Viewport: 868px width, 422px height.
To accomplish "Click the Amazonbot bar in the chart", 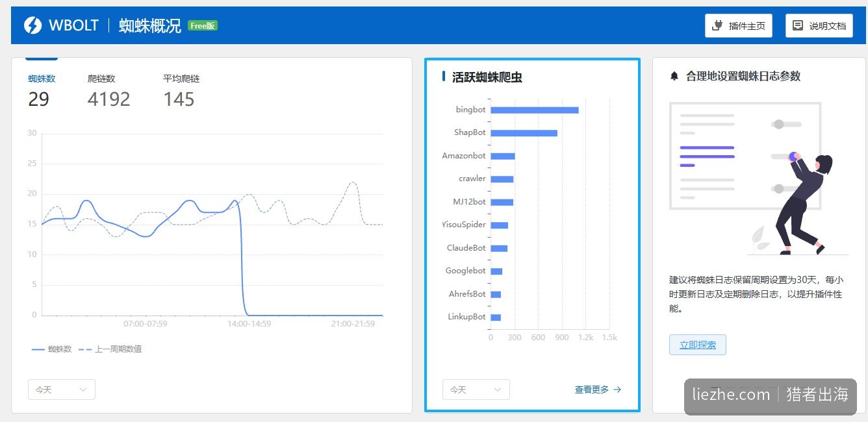I will [x=503, y=156].
